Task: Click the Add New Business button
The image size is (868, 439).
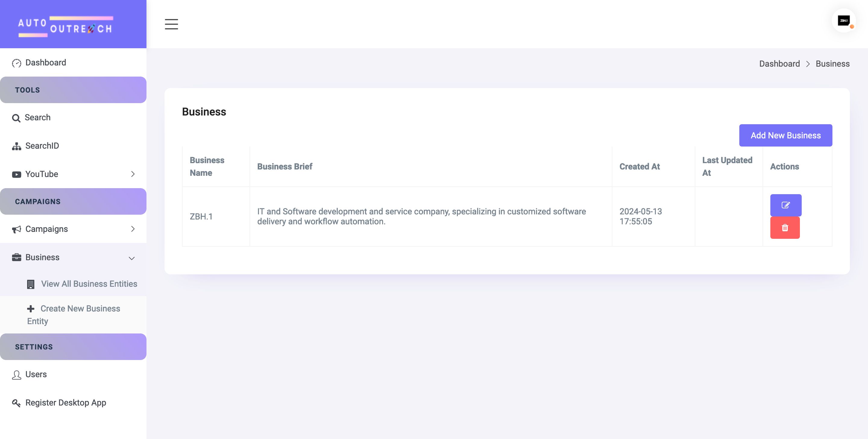Action: (785, 135)
